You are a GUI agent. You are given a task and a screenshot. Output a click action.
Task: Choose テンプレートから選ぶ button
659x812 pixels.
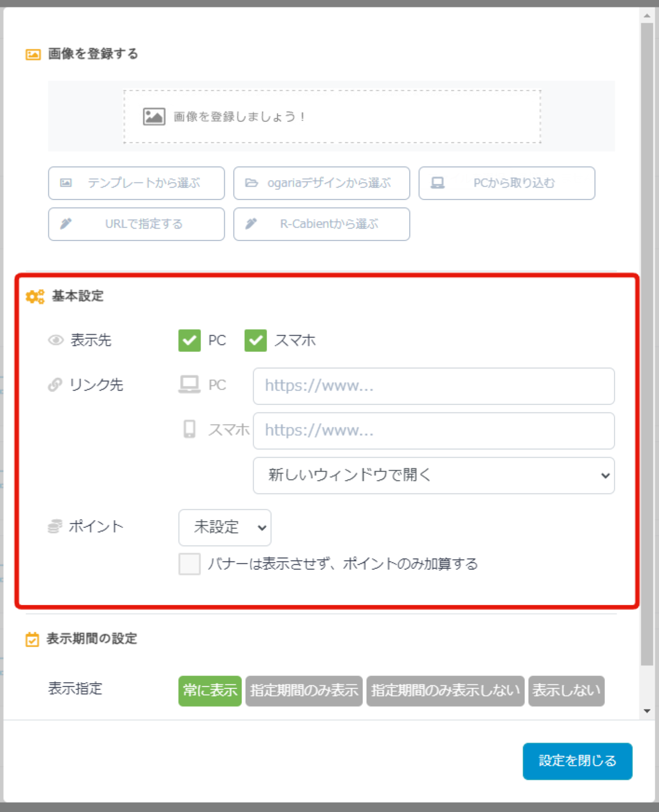click(x=136, y=183)
